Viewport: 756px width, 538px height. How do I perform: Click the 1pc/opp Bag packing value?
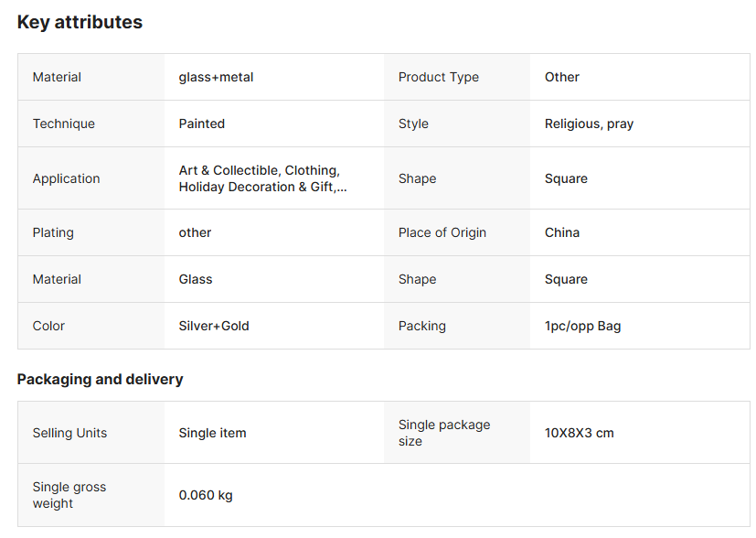coord(582,326)
